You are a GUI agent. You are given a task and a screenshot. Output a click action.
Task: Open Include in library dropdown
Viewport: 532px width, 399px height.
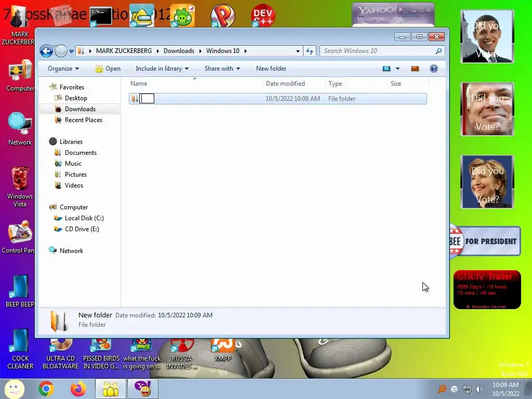(162, 69)
